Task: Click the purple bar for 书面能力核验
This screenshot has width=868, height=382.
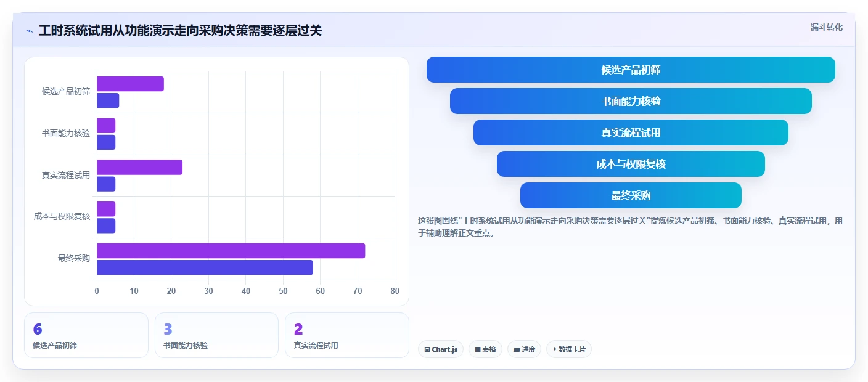Action: [106, 126]
